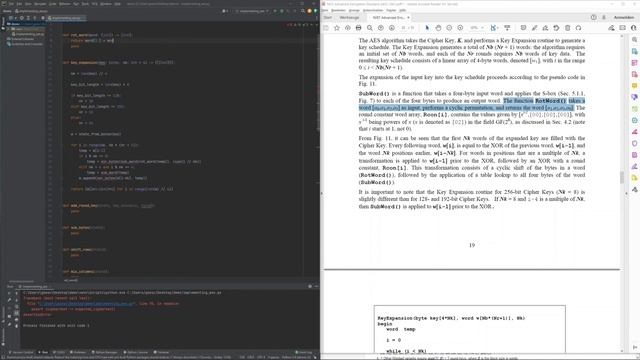Go to next page in Acrobat
Image resolution: width=640 pixels, height=360 pixels.
pos(391,28)
